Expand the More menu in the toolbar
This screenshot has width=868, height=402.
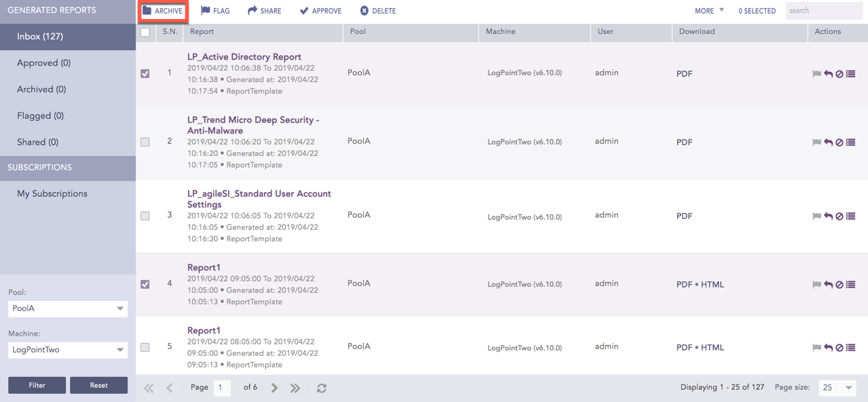coord(709,11)
